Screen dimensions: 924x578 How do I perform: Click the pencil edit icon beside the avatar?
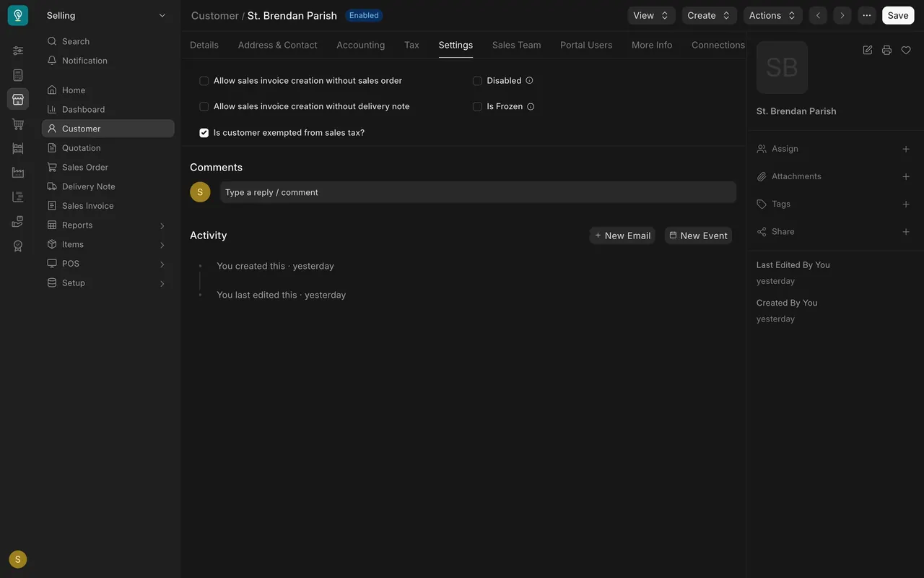click(868, 50)
